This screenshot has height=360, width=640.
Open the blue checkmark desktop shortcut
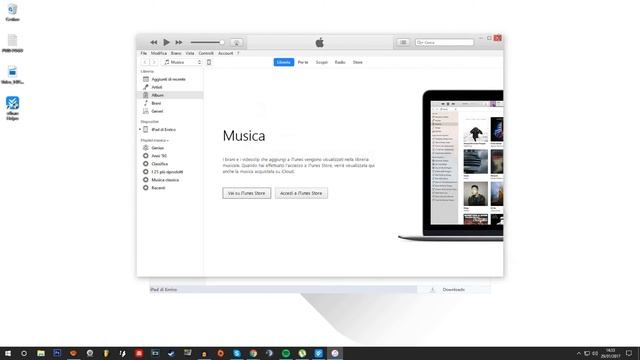point(12,108)
